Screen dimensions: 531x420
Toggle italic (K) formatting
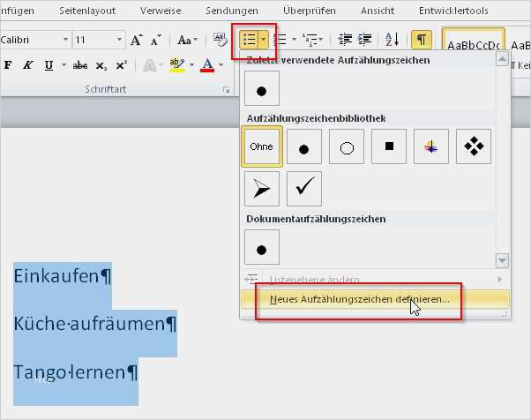pyautogui.click(x=28, y=64)
